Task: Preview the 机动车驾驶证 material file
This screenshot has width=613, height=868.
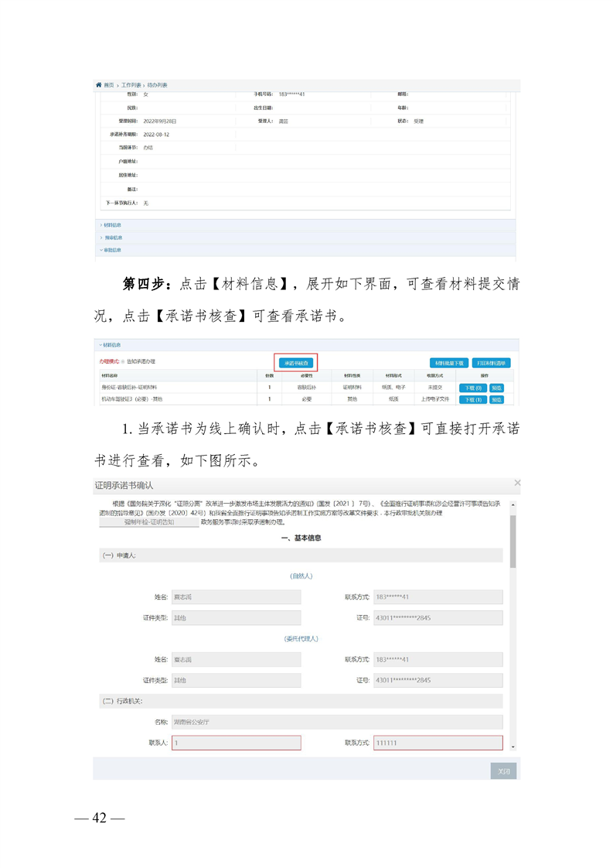Action: click(496, 400)
